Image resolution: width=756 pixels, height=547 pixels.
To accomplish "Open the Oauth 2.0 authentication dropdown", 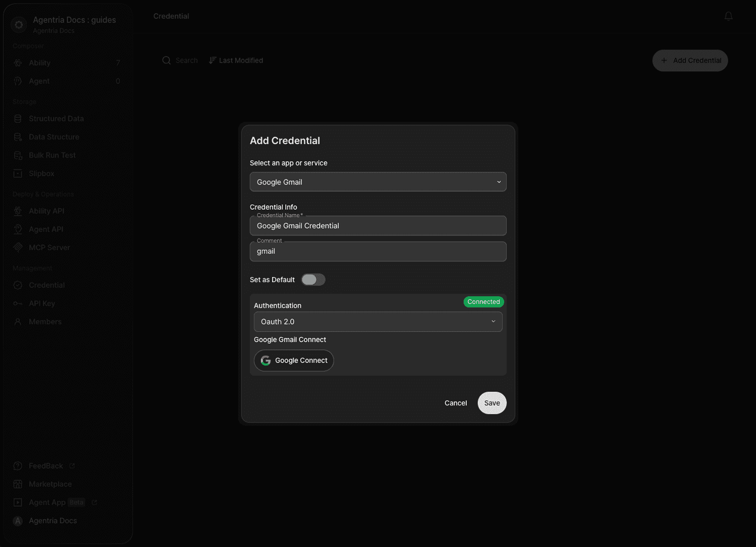I will tap(378, 322).
